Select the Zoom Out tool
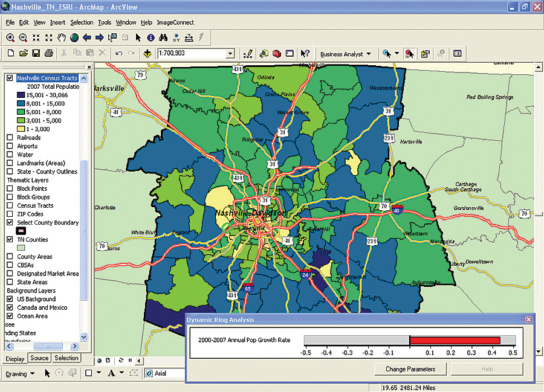544x392 pixels. tap(23, 37)
